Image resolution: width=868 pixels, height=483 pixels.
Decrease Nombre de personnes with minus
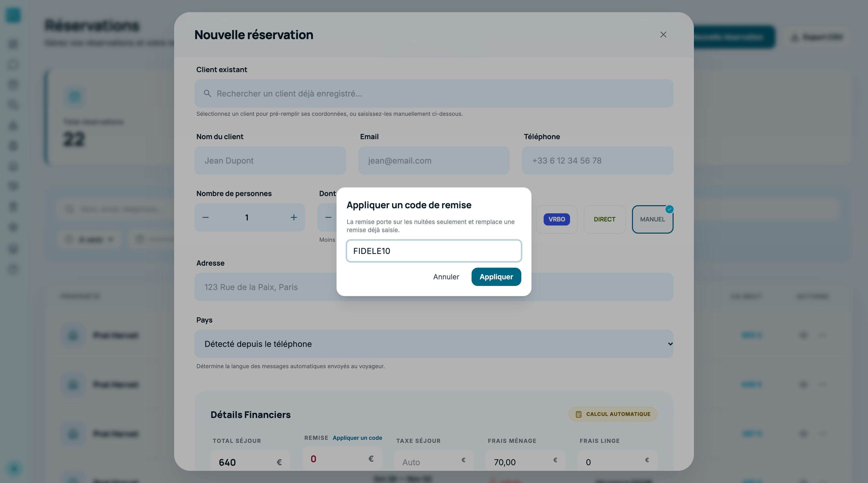(206, 217)
